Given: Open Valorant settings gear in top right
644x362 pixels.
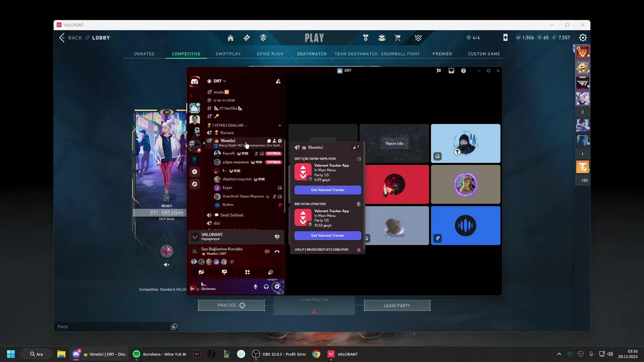Looking at the screenshot, I should [583, 38].
